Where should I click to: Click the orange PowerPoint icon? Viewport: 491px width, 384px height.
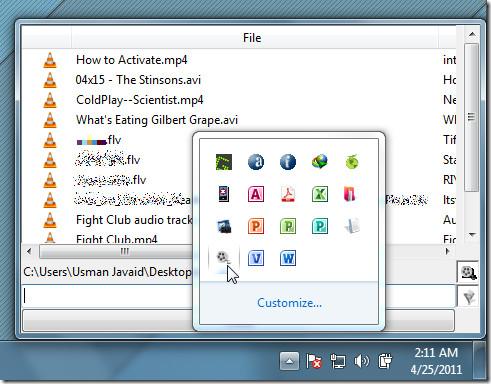click(256, 226)
